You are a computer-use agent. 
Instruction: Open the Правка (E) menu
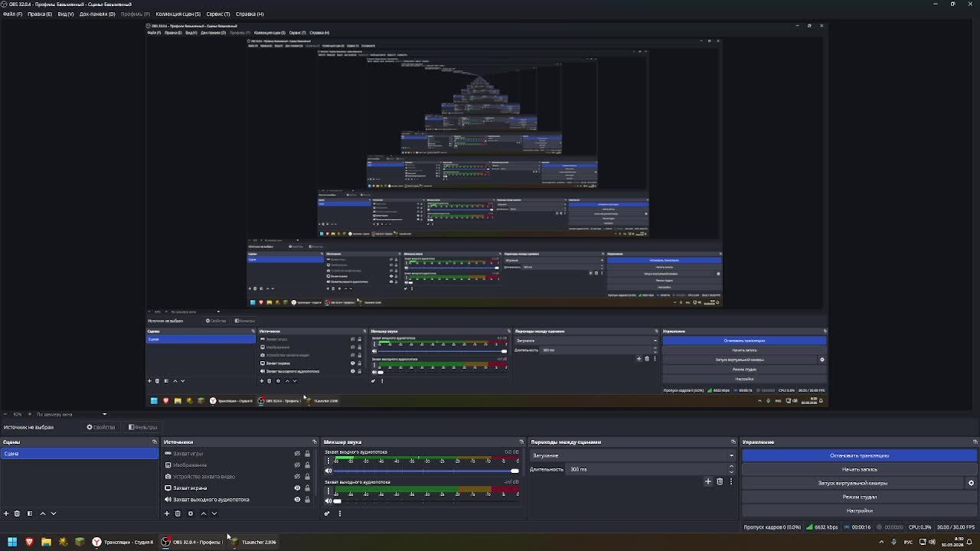coord(40,14)
